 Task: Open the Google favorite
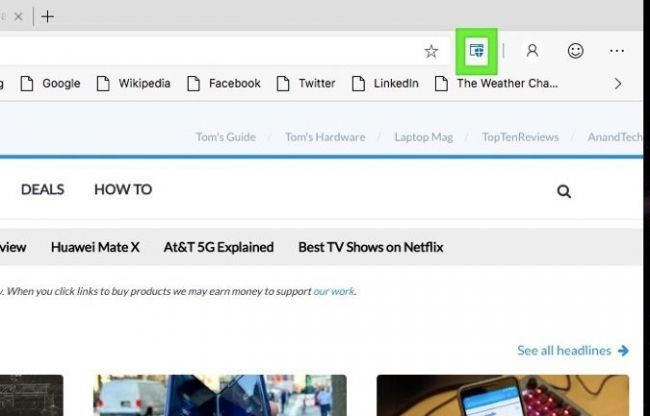pos(51,83)
